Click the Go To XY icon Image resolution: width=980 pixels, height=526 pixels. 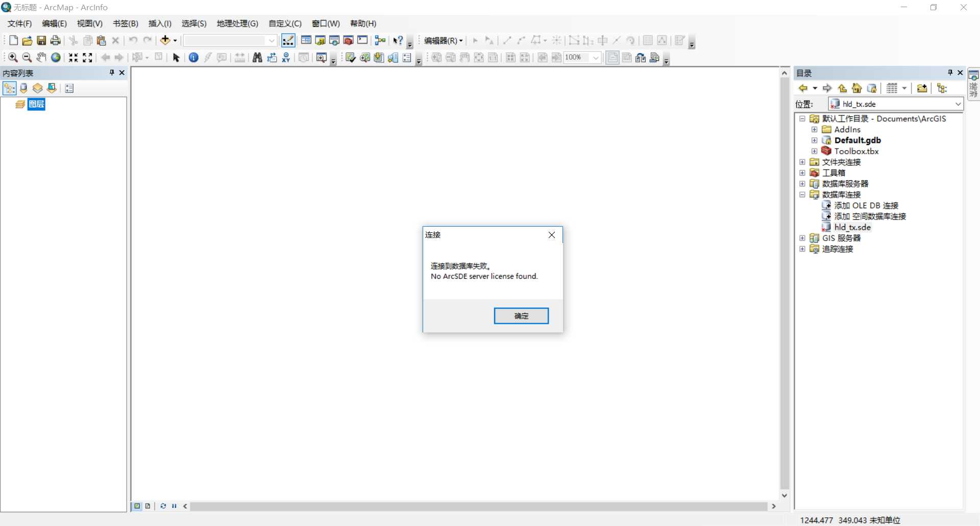click(286, 58)
